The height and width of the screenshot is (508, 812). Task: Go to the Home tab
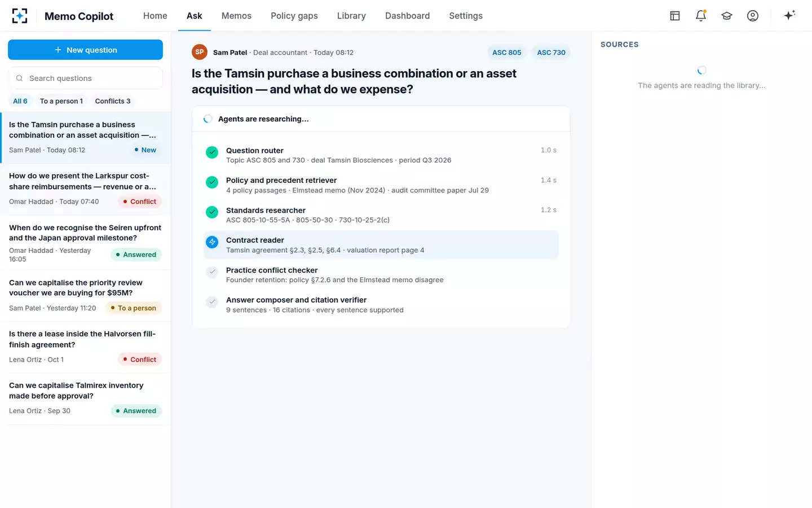click(155, 16)
